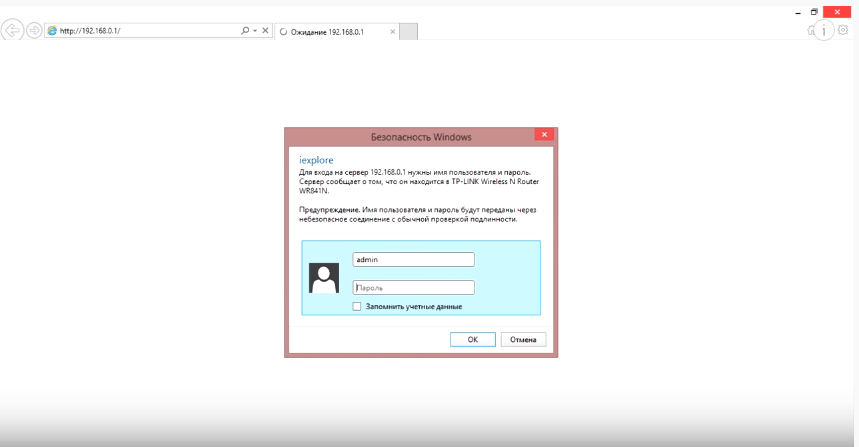This screenshot has width=859, height=447.
Task: Close the 'Безопасность Windows' dialog
Action: (544, 135)
